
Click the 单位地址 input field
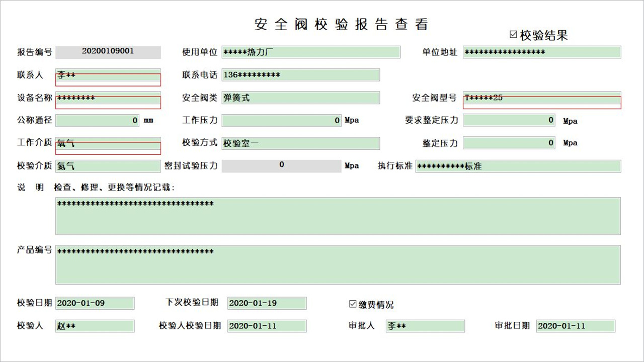coord(542,52)
